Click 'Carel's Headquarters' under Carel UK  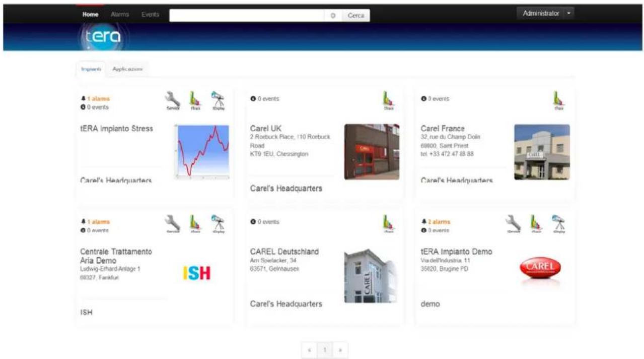pos(286,189)
